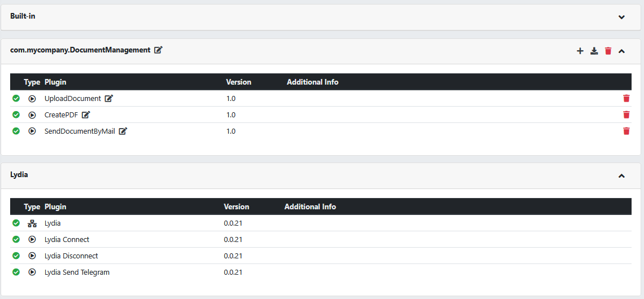
Task: Click the Version column header in DocumentManagement table
Action: [x=238, y=82]
